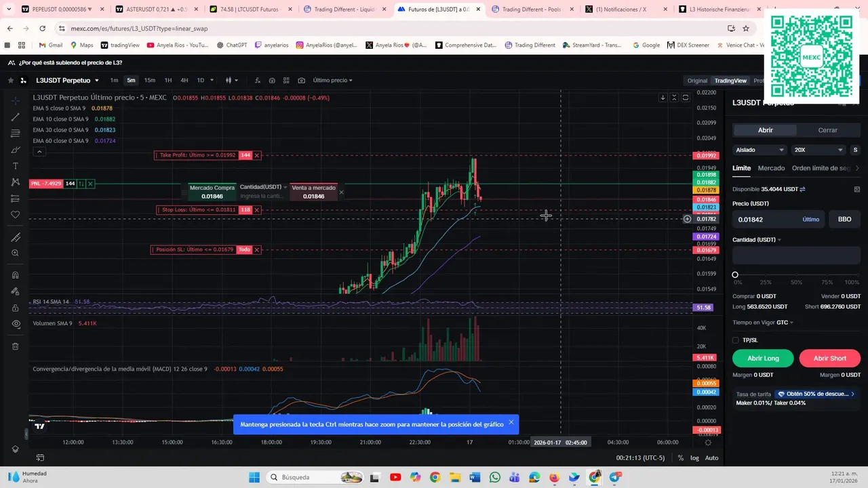This screenshot has width=868, height=488.
Task: Toggle lock all drawing tools
Action: click(16, 308)
